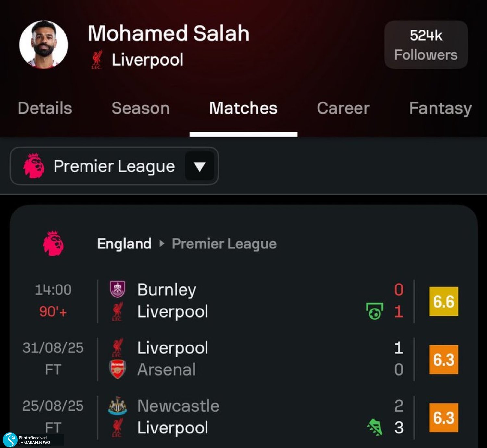
Task: Open the Career tab
Action: tap(343, 108)
